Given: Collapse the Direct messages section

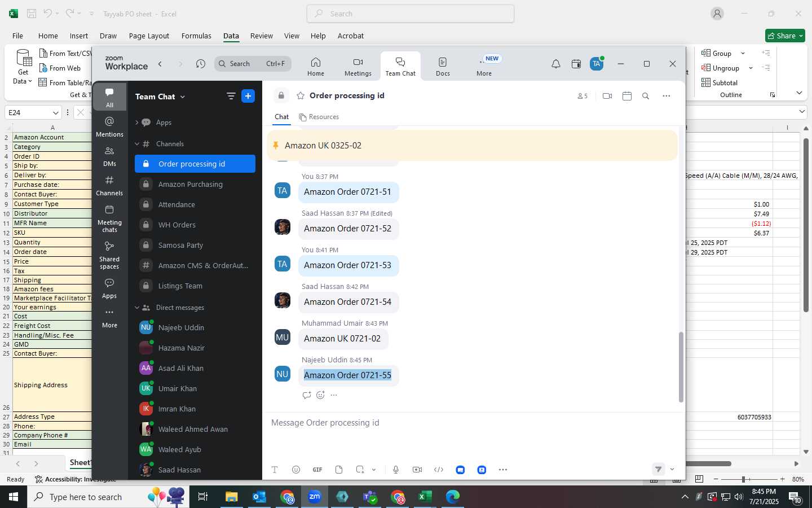Looking at the screenshot, I should [x=137, y=308].
